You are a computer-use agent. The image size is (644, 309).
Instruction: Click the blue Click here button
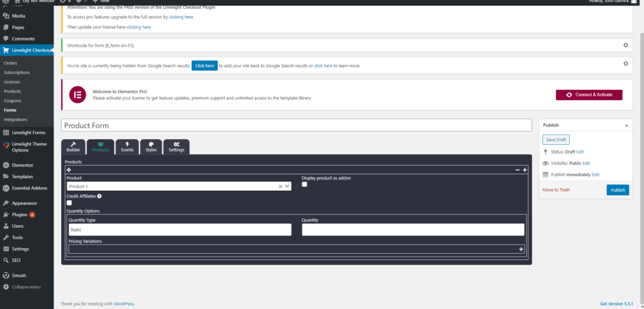[x=204, y=65]
